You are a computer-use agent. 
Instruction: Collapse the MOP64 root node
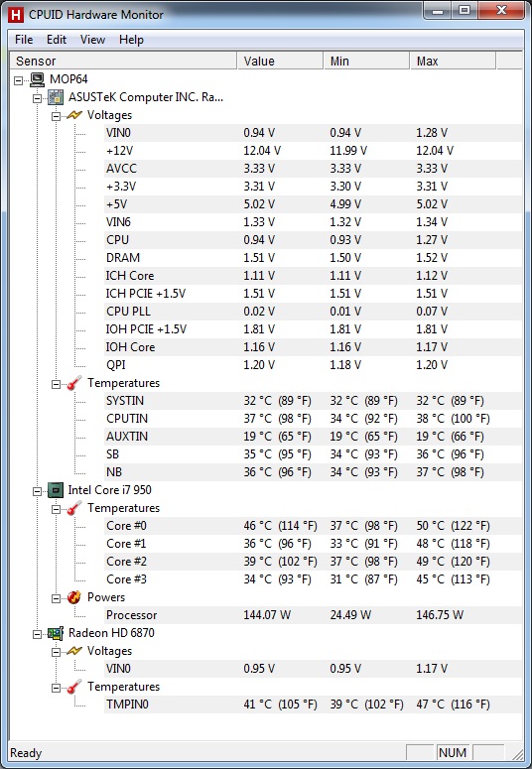[19, 80]
